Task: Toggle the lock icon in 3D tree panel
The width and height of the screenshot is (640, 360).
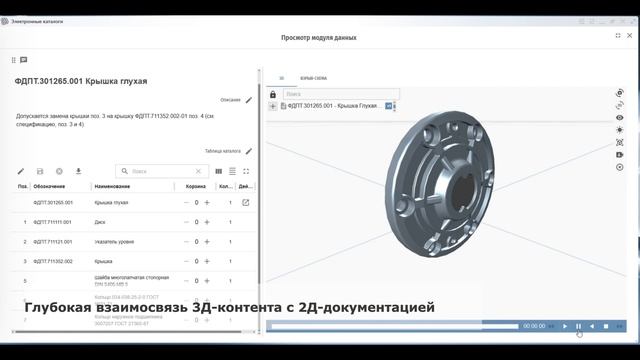Action: 273,95
